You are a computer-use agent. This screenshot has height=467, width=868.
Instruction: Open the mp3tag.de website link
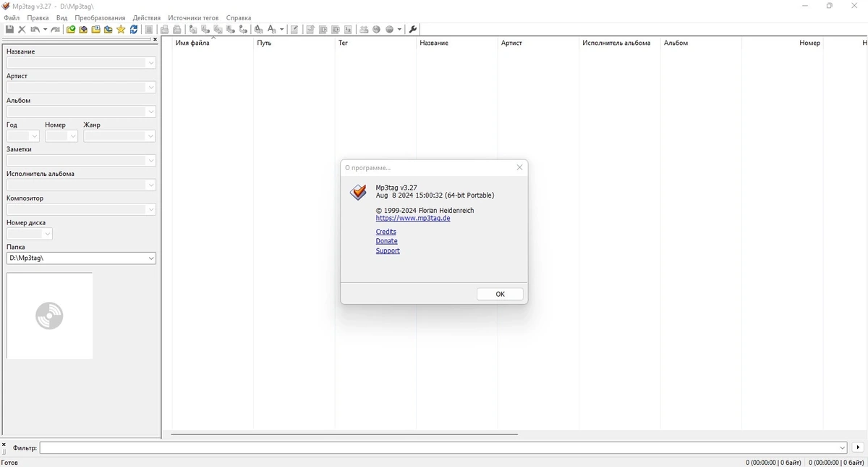pyautogui.click(x=413, y=218)
